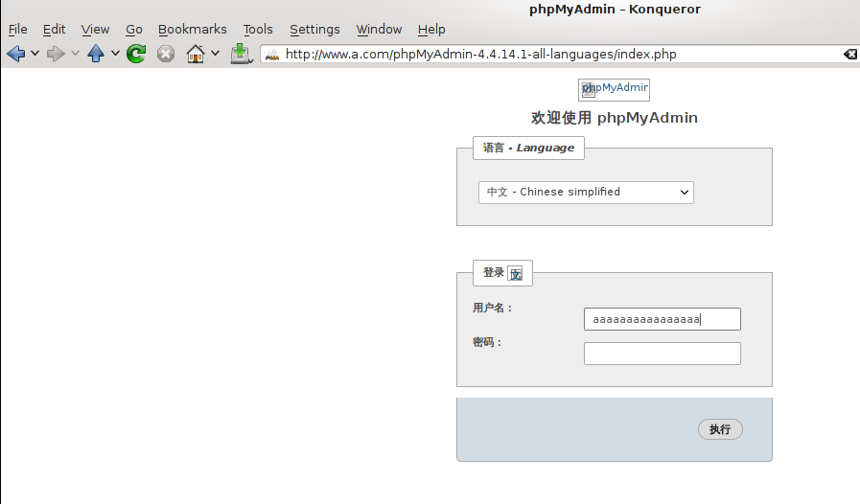Screen dimensions: 860x504
Task: Click the 执行 submit button
Action: tap(720, 429)
